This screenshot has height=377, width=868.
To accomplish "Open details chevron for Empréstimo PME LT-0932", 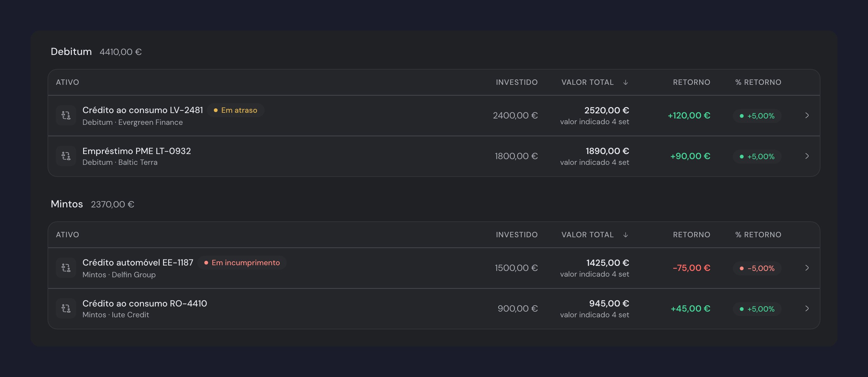I will (807, 156).
